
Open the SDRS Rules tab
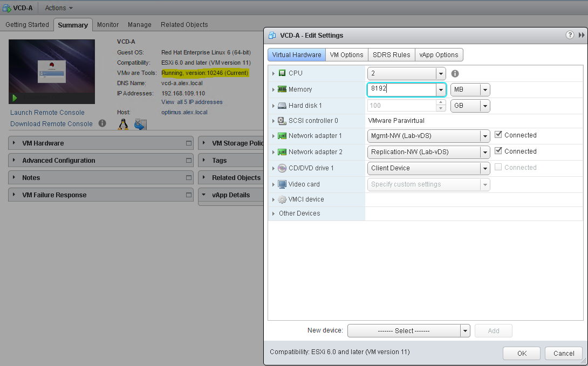391,55
